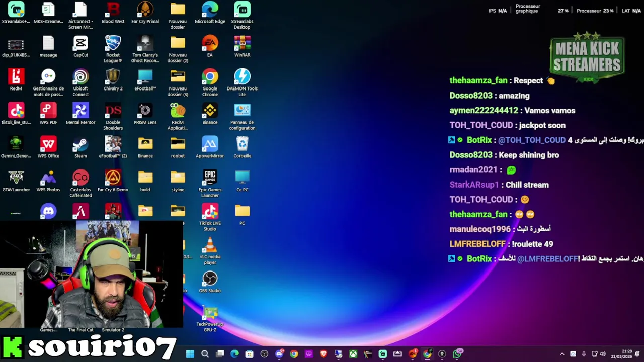644x362 pixels.
Task: Launch DAEMON Tools Lite
Action: 242,83
